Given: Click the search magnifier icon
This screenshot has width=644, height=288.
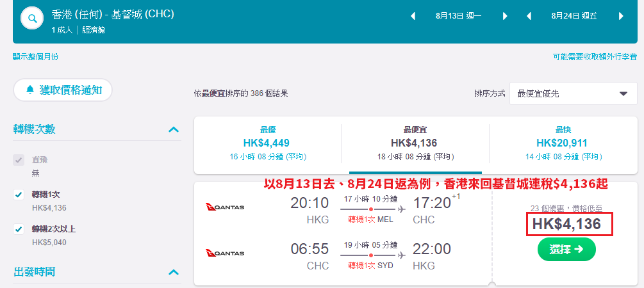Looking at the screenshot, I should click(33, 19).
